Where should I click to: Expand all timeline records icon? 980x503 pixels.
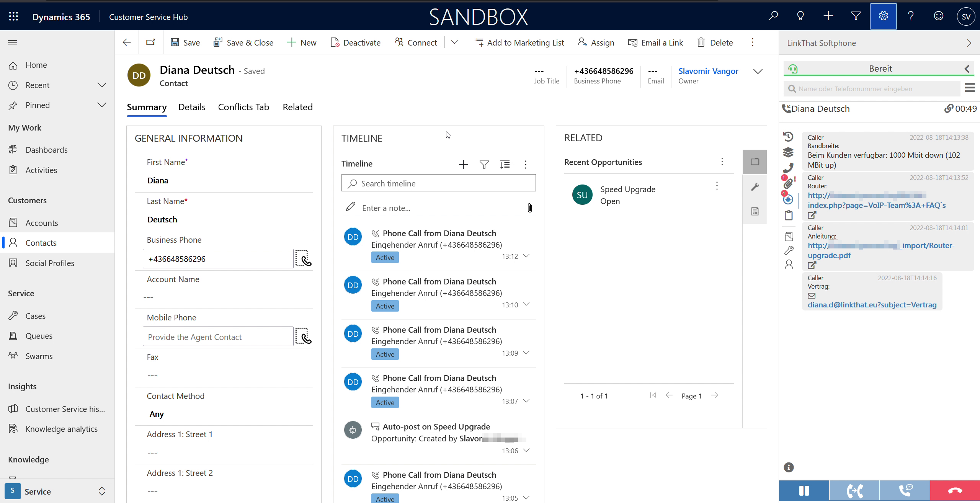(505, 165)
